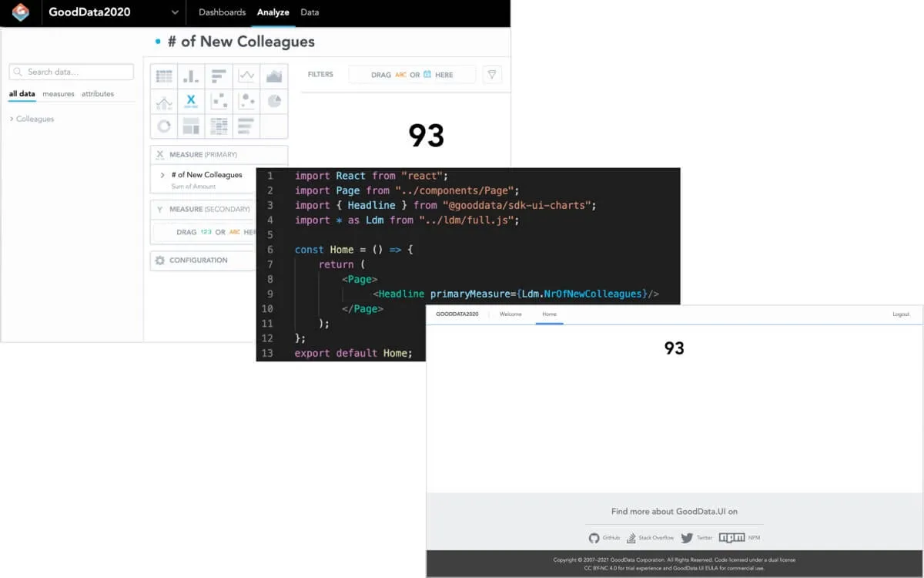
Task: Select the Scatter plot visualization type
Action: 219,100
